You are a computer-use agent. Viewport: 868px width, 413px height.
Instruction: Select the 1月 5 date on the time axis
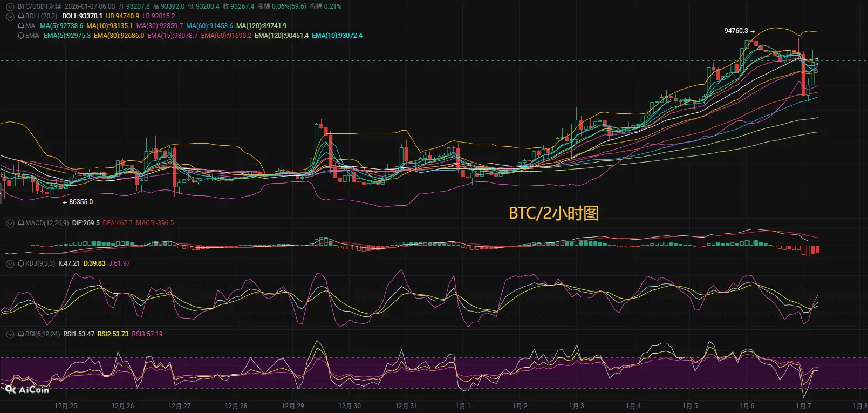[690, 406]
